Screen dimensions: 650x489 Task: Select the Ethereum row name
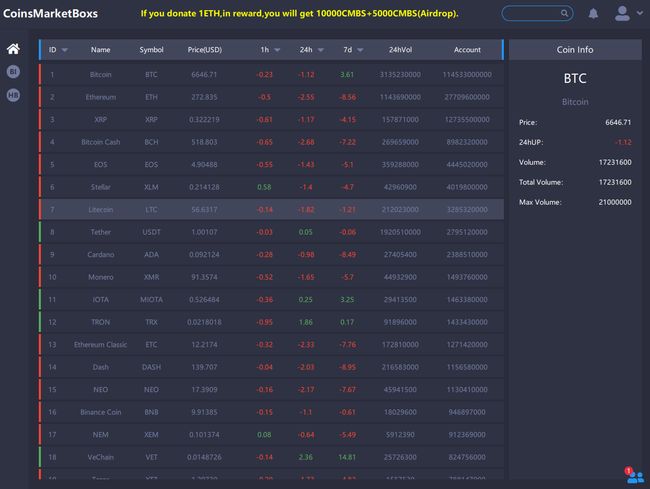[100, 97]
